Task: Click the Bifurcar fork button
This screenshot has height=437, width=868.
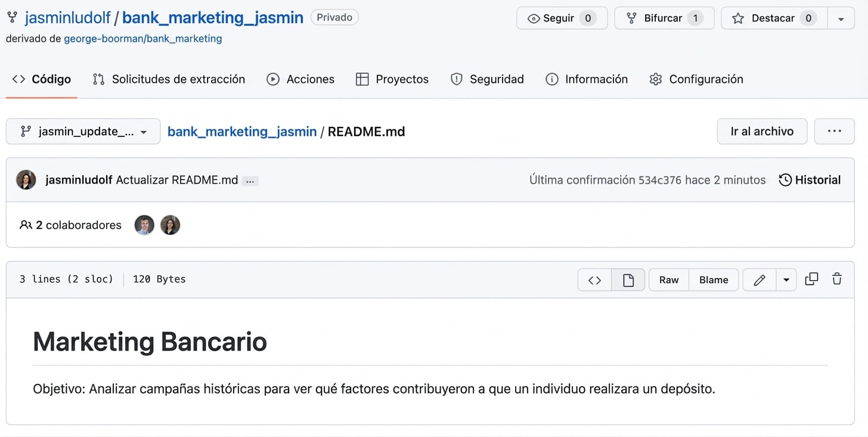Action: click(664, 18)
